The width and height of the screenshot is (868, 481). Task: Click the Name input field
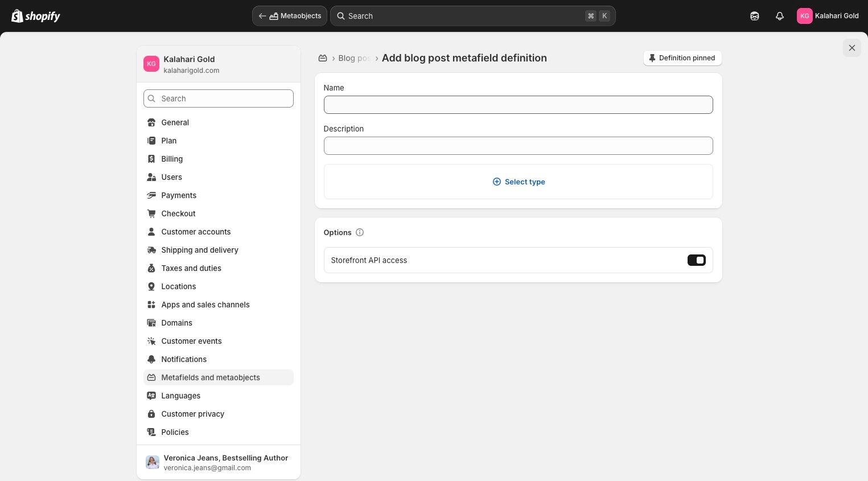tap(518, 105)
